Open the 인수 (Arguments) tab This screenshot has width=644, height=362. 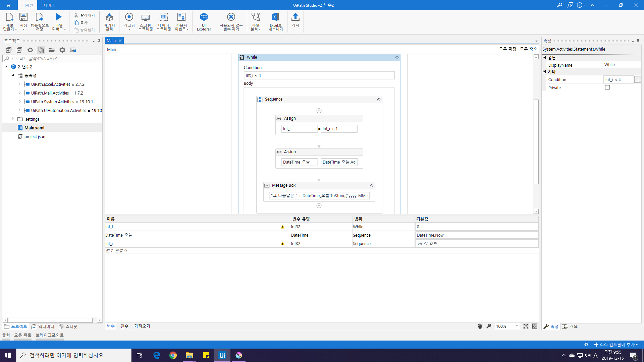[124, 326]
